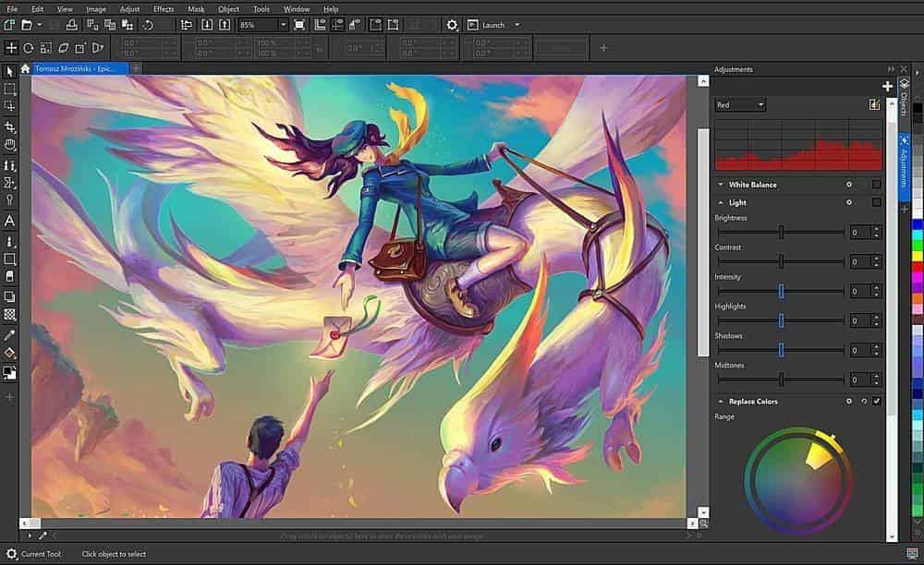Select the Pick tool in the toolbox
Image resolution: width=924 pixels, height=565 pixels.
tap(10, 71)
